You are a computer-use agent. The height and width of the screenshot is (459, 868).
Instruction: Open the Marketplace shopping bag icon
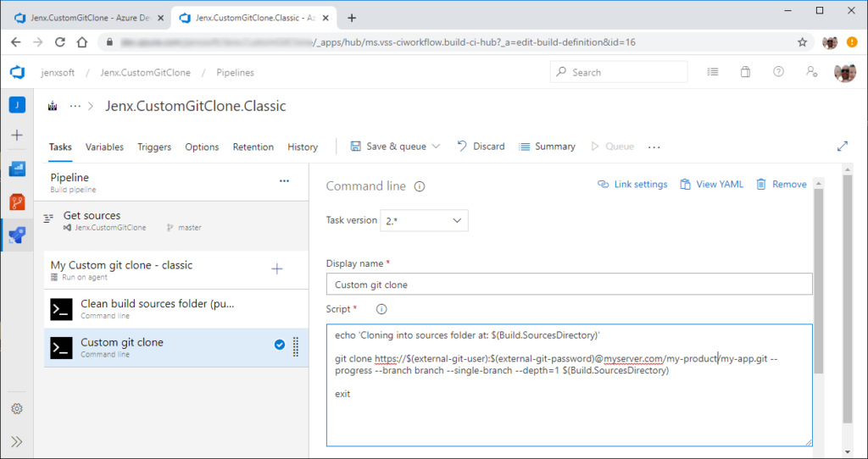[x=746, y=72]
